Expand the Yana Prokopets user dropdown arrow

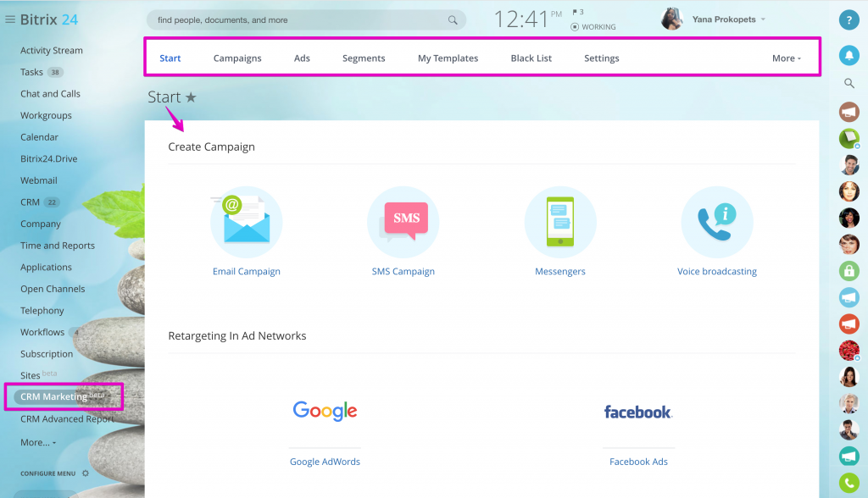[x=763, y=19]
